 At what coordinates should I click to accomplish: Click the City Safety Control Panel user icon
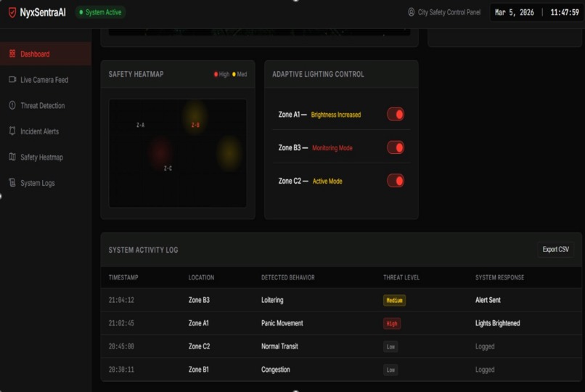tap(411, 12)
